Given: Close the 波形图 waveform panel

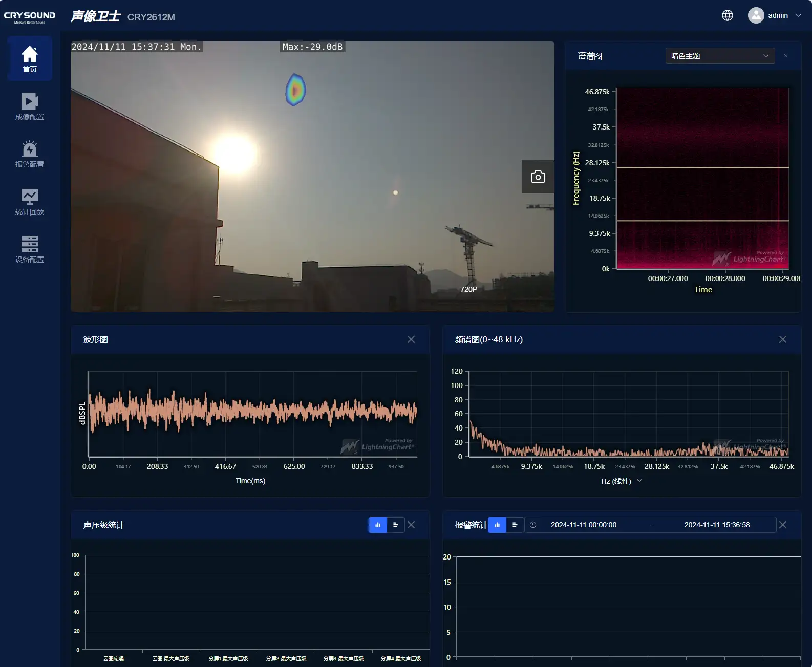Looking at the screenshot, I should [411, 339].
